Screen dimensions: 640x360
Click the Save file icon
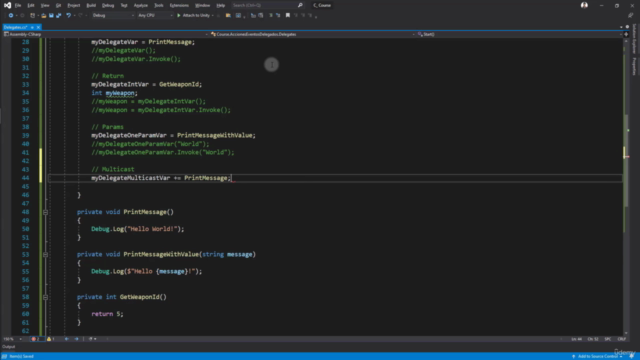51,16
